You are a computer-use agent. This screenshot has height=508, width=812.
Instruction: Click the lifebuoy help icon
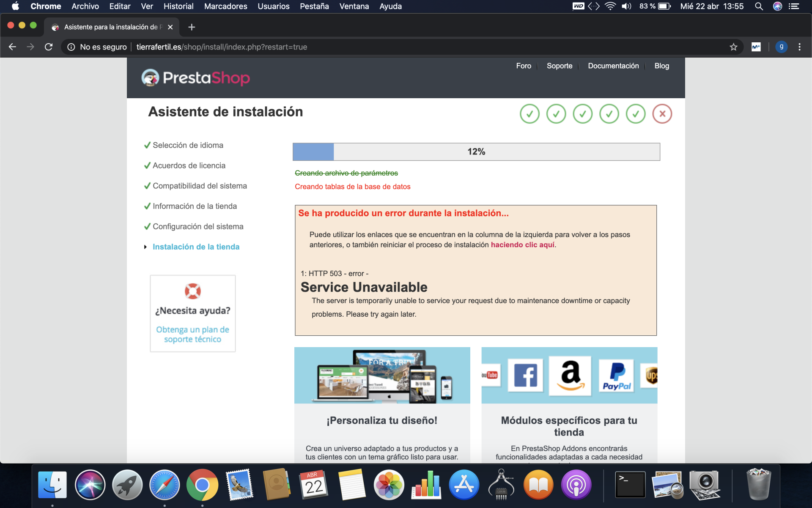click(192, 291)
